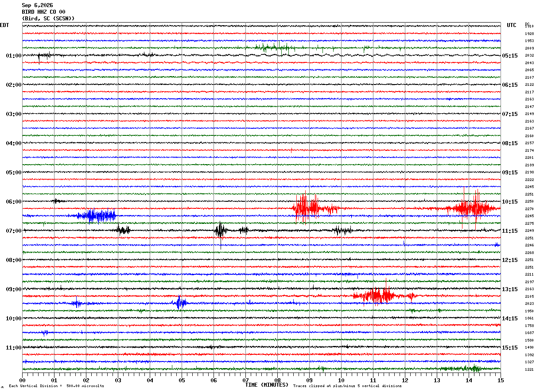The width and height of the screenshot is (536, 392).
Task: Click the black spike near minute 6
Action: [x=220, y=230]
